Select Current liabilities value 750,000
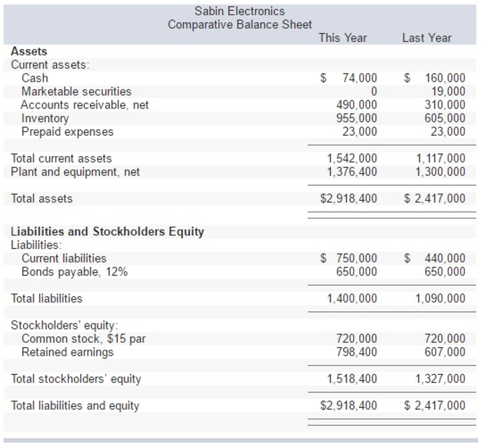The image size is (495, 448). click(x=357, y=259)
